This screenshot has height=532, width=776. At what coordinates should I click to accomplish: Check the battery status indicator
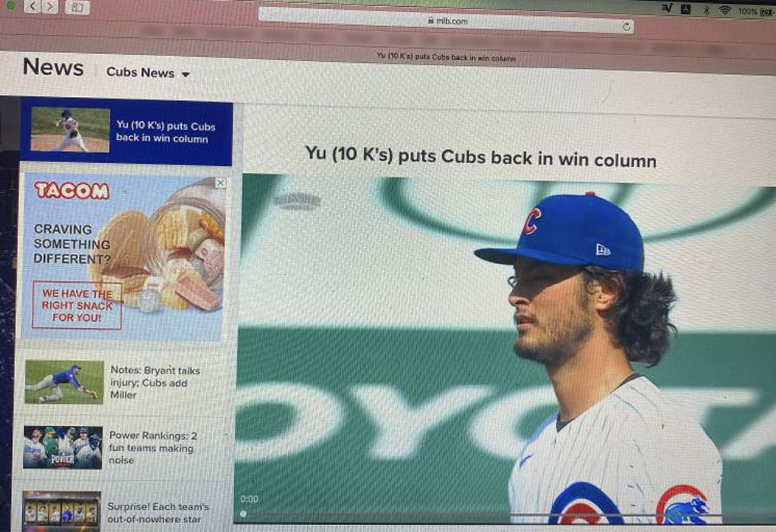[x=756, y=12]
